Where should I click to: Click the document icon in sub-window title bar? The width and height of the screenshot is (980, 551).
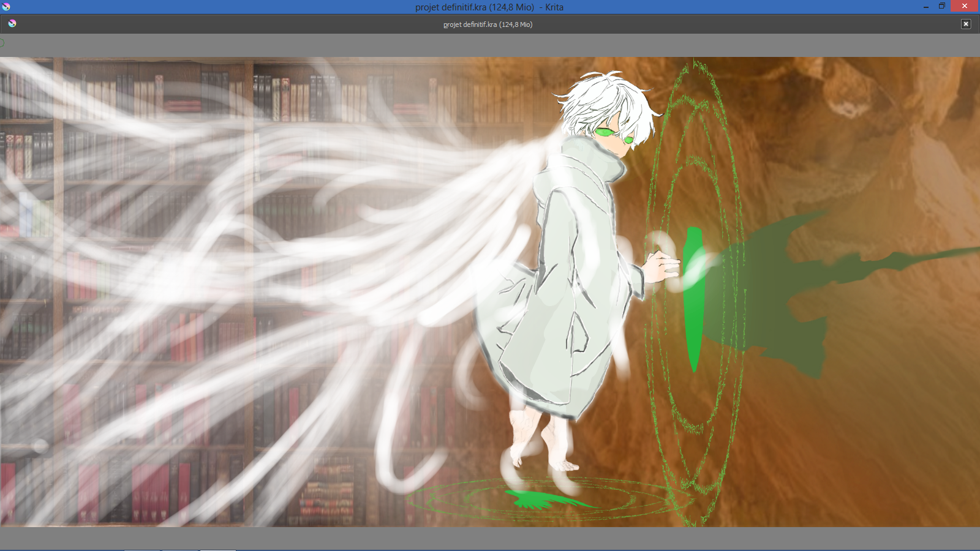12,24
